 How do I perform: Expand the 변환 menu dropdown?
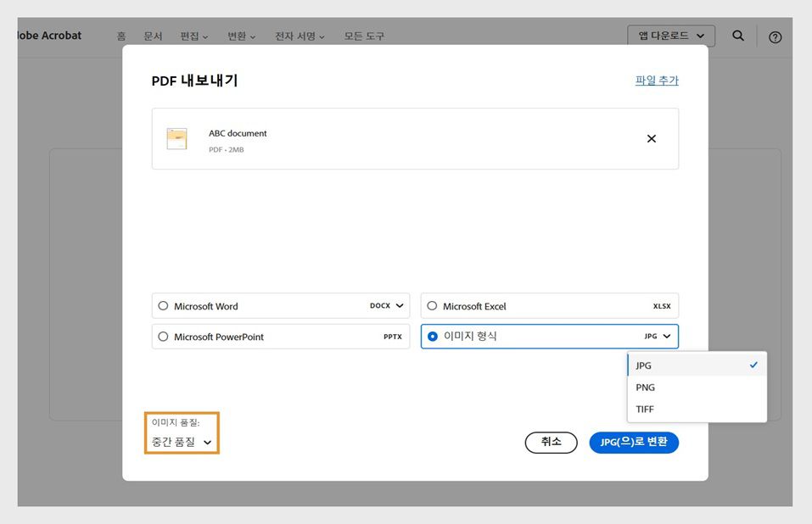coord(240,36)
